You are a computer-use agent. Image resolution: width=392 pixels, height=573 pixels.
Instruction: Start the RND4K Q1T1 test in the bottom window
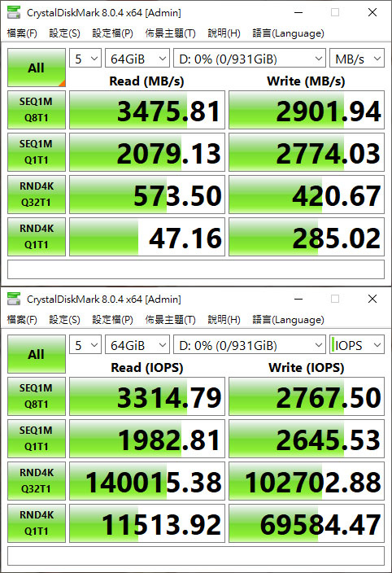(x=37, y=523)
